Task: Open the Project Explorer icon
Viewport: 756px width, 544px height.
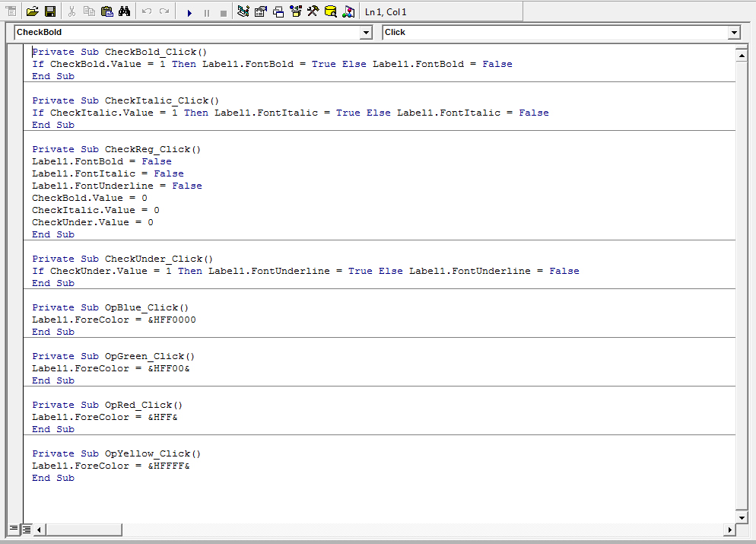Action: pos(243,11)
